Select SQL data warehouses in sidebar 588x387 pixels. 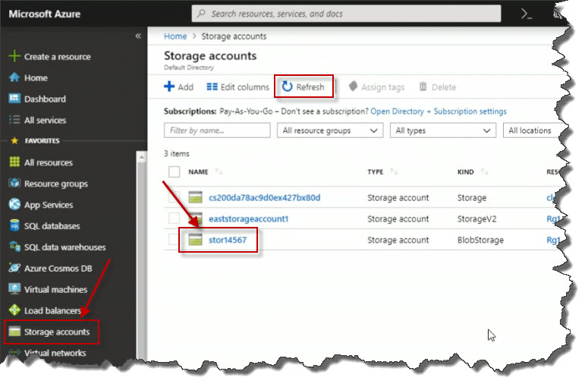65,247
